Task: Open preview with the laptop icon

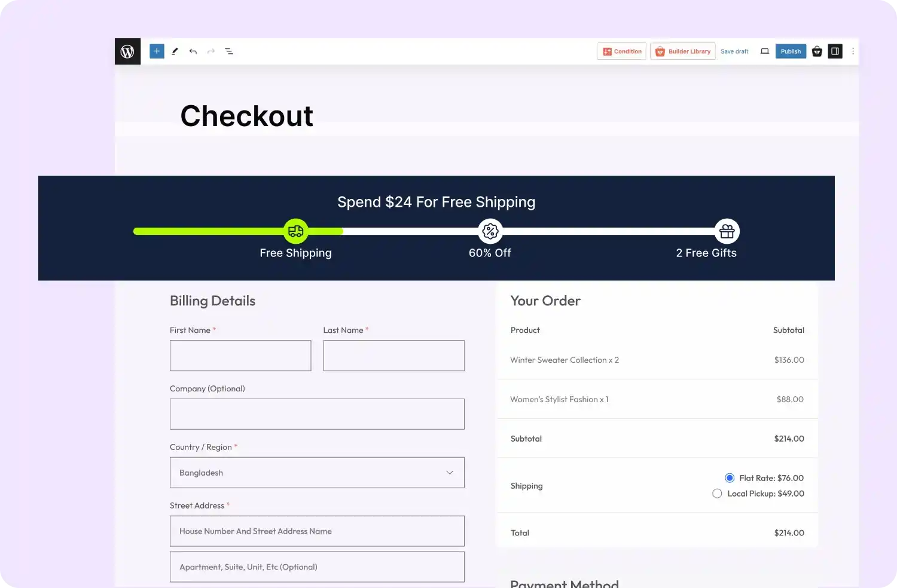Action: pyautogui.click(x=764, y=51)
